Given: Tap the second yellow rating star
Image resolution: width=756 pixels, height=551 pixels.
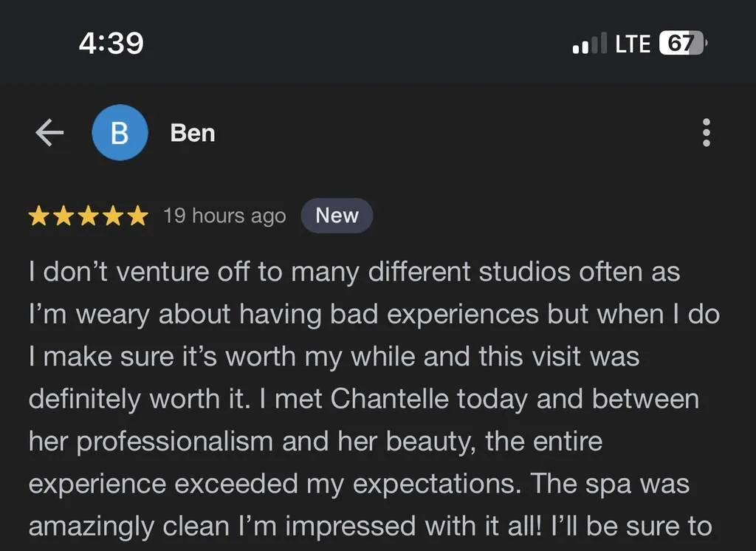Looking at the screenshot, I should 63,216.
